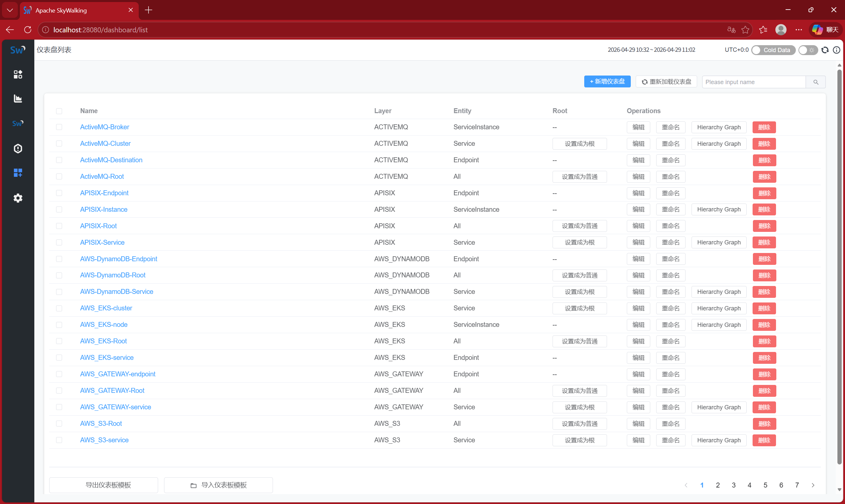Add this page to favorites star
The image size is (845, 504).
coord(745,30)
